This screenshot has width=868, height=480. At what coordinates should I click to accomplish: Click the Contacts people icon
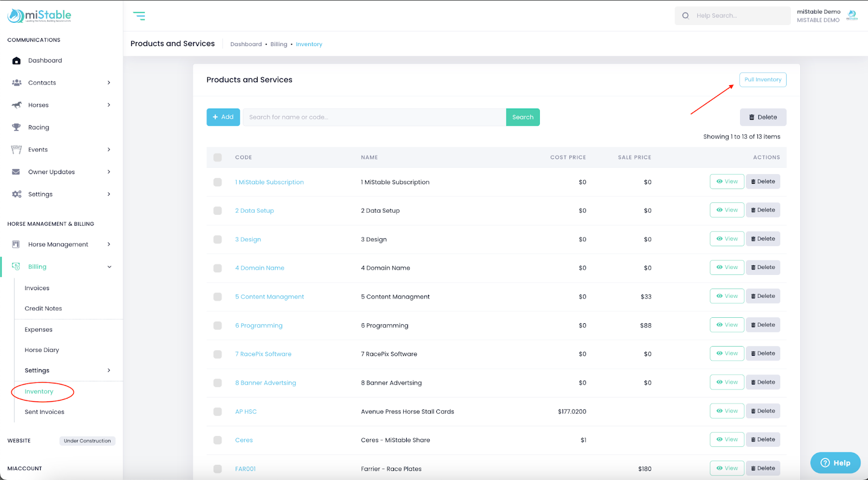(x=16, y=83)
